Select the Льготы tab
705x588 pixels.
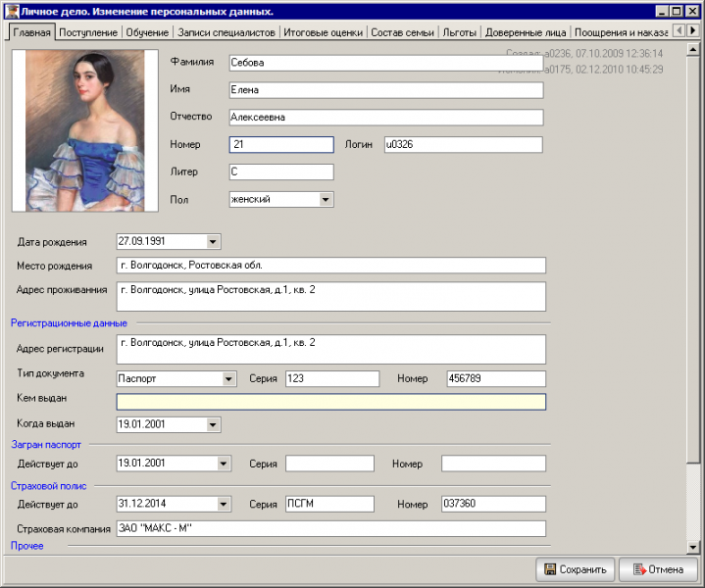pyautogui.click(x=460, y=32)
